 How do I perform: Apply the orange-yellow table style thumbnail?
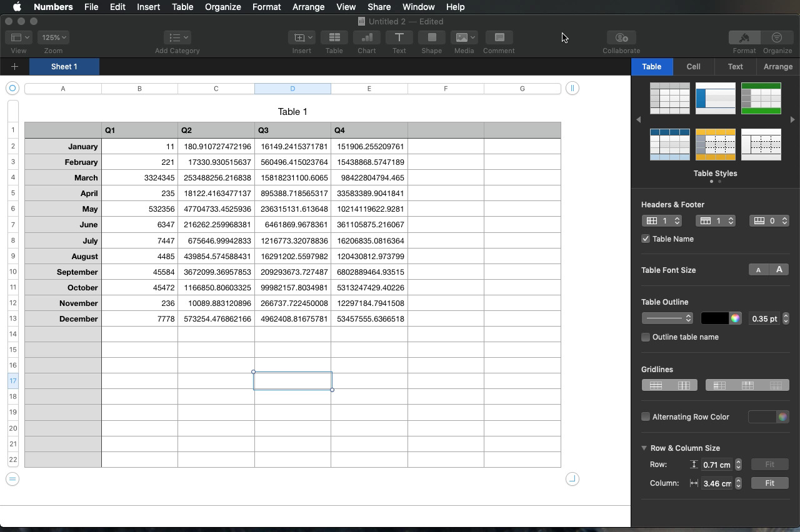tap(716, 144)
